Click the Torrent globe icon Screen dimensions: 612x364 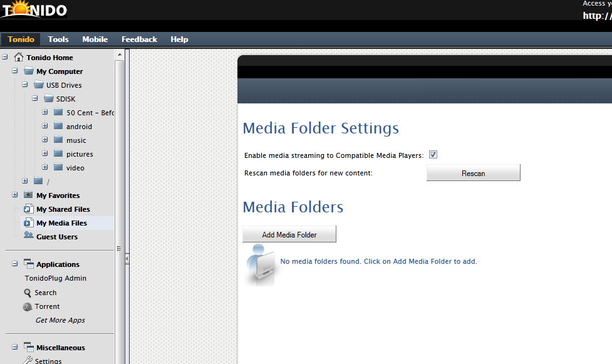28,306
